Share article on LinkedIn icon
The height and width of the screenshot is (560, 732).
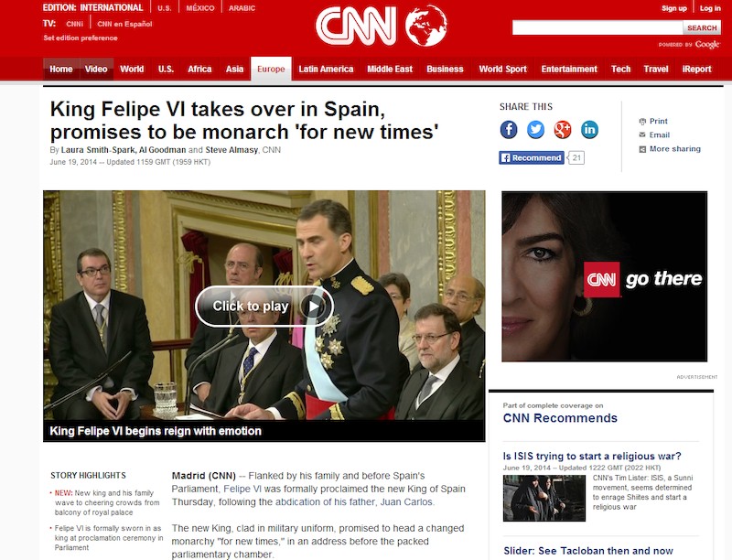[x=589, y=129]
